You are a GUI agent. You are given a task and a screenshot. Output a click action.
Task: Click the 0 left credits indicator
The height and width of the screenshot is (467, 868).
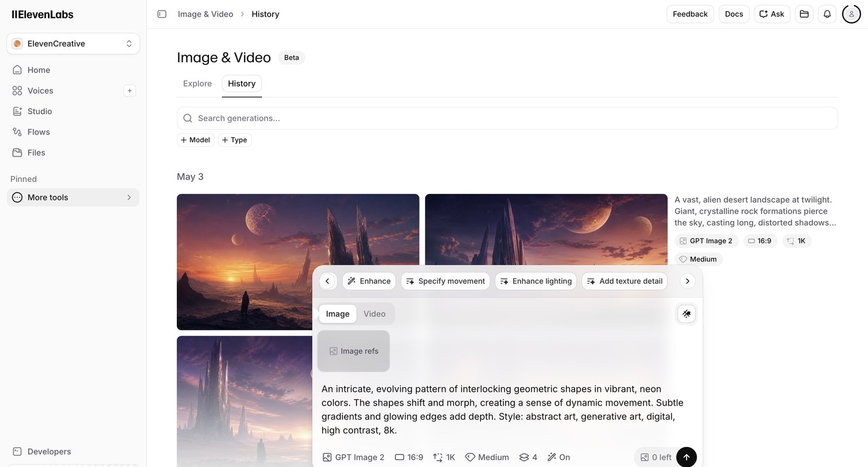pyautogui.click(x=656, y=457)
